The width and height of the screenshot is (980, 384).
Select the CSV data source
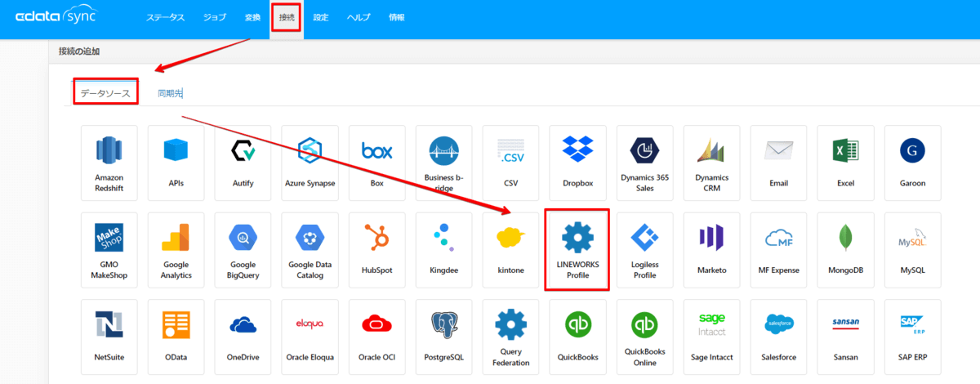point(511,162)
